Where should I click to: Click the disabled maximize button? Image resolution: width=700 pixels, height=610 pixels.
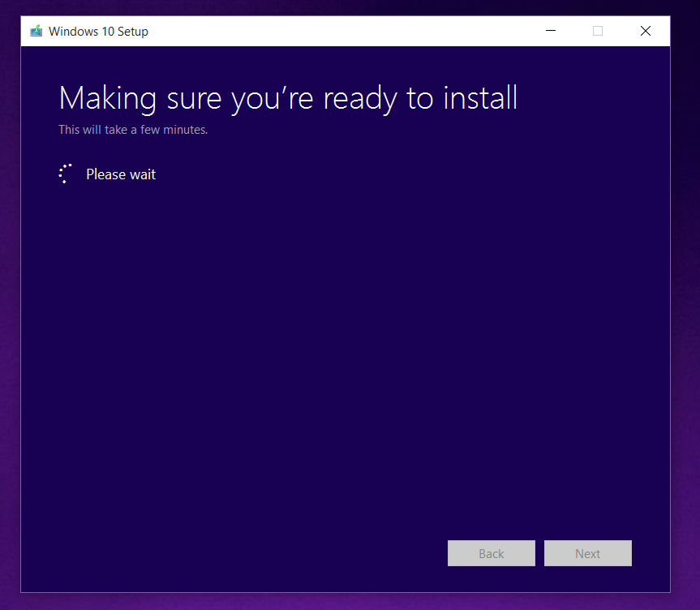598,31
